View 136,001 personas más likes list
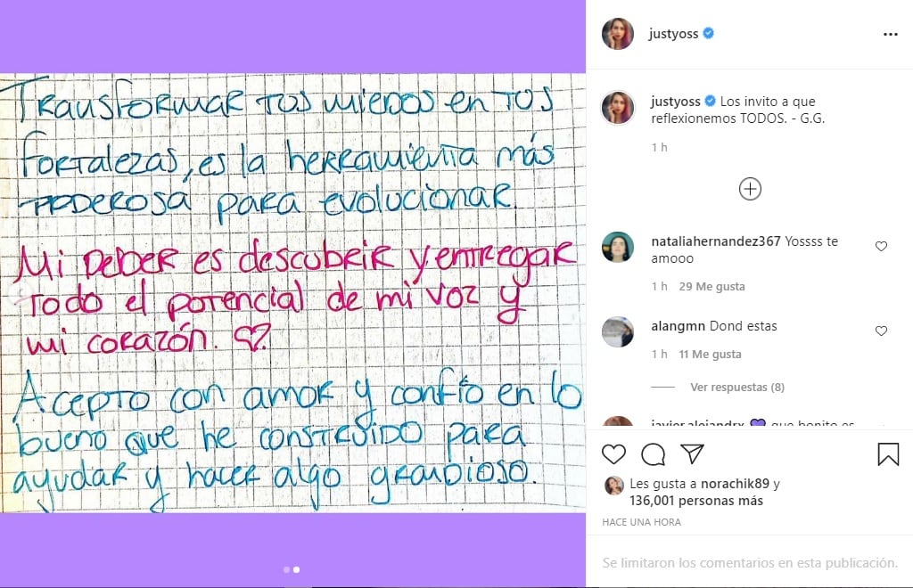 [x=696, y=501]
